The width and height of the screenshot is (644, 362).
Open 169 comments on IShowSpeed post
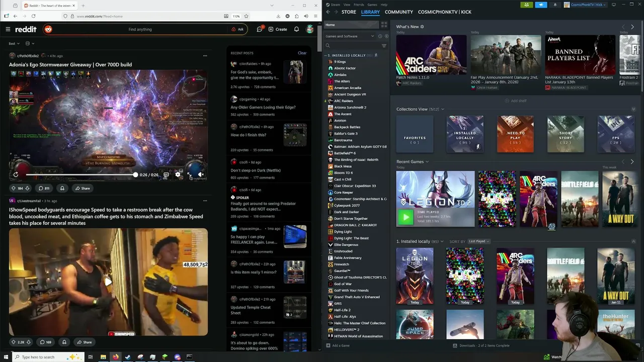[x=46, y=342]
